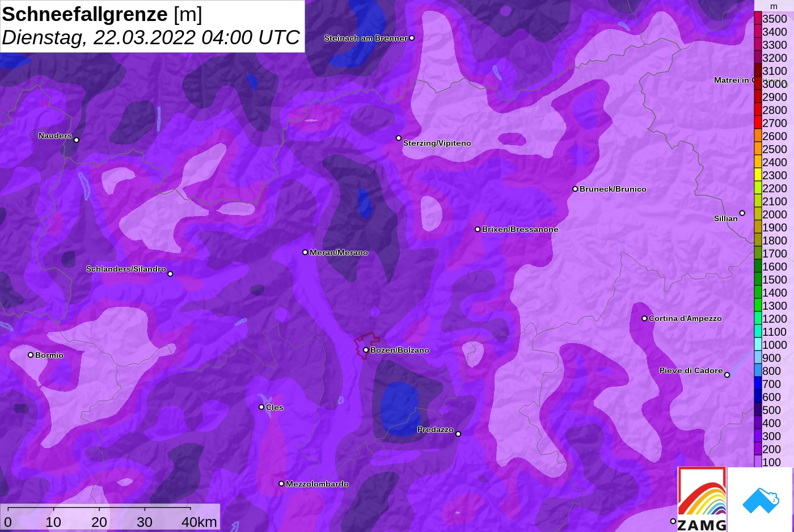
Task: Click the Mezzolombardo marker dot
Action: pos(281,484)
